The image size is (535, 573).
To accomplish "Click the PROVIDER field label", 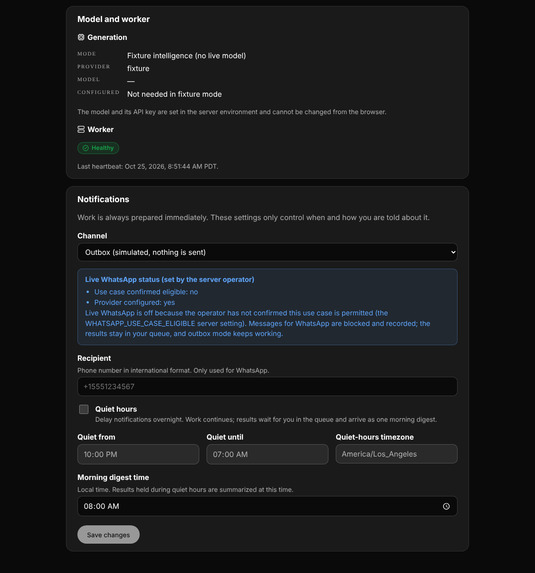I will pyautogui.click(x=94, y=67).
